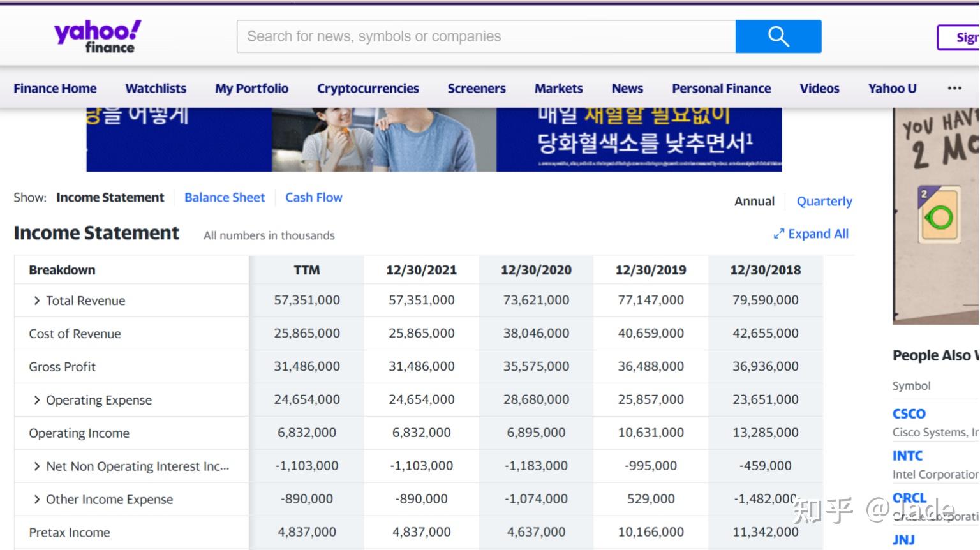Switch to Quarterly financial view
980x550 pixels.
(824, 201)
